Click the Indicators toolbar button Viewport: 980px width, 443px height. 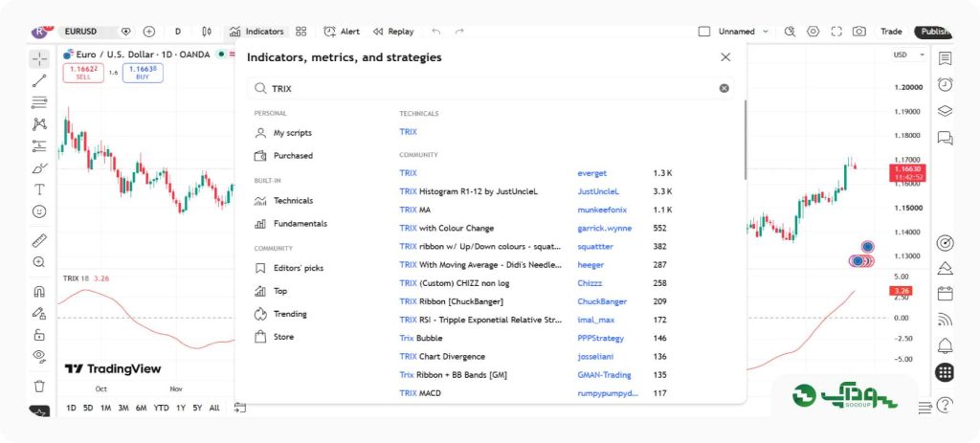point(256,32)
